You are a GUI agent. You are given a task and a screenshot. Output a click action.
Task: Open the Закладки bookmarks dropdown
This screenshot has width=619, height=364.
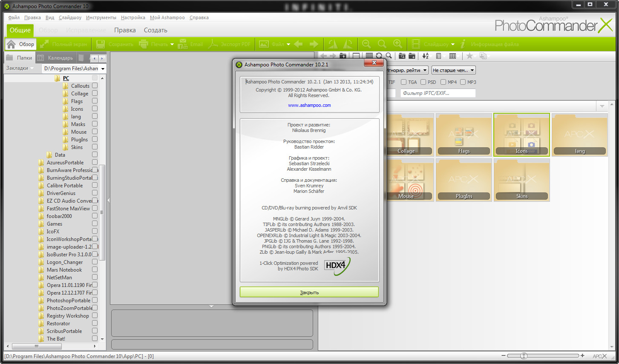click(20, 68)
